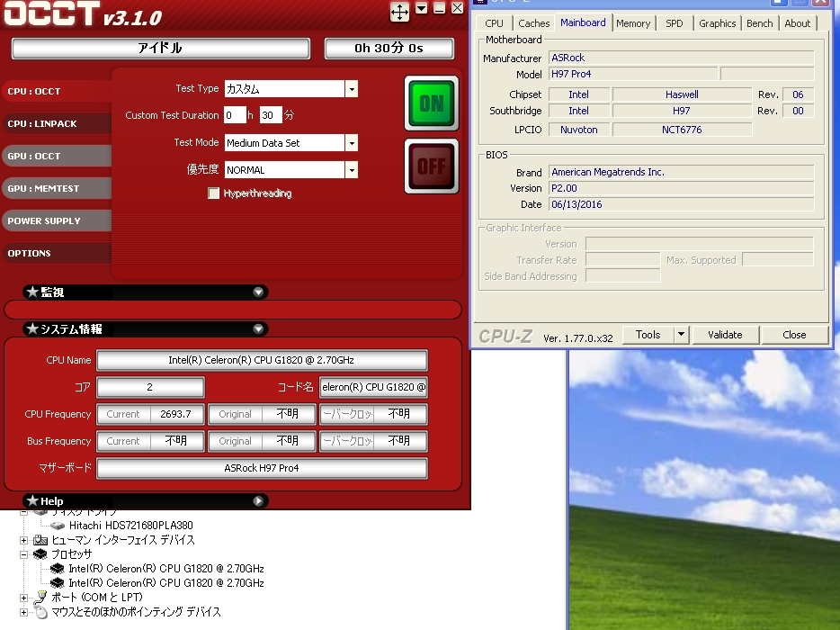Click the core count value 2

click(150, 387)
